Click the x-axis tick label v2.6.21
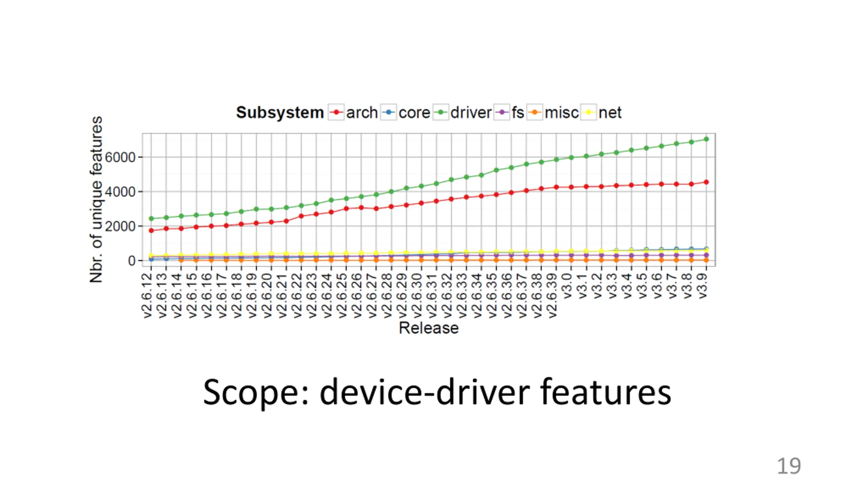This screenshot has height=488, width=868. (x=282, y=296)
